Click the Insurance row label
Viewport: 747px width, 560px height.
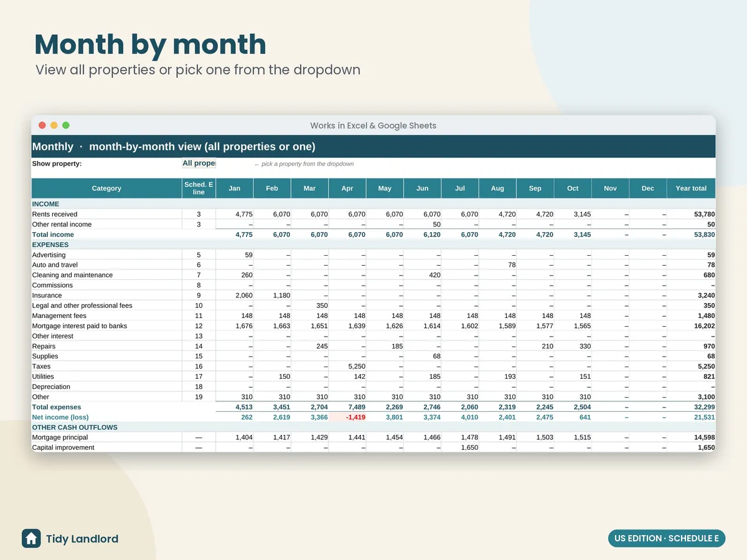(x=47, y=296)
